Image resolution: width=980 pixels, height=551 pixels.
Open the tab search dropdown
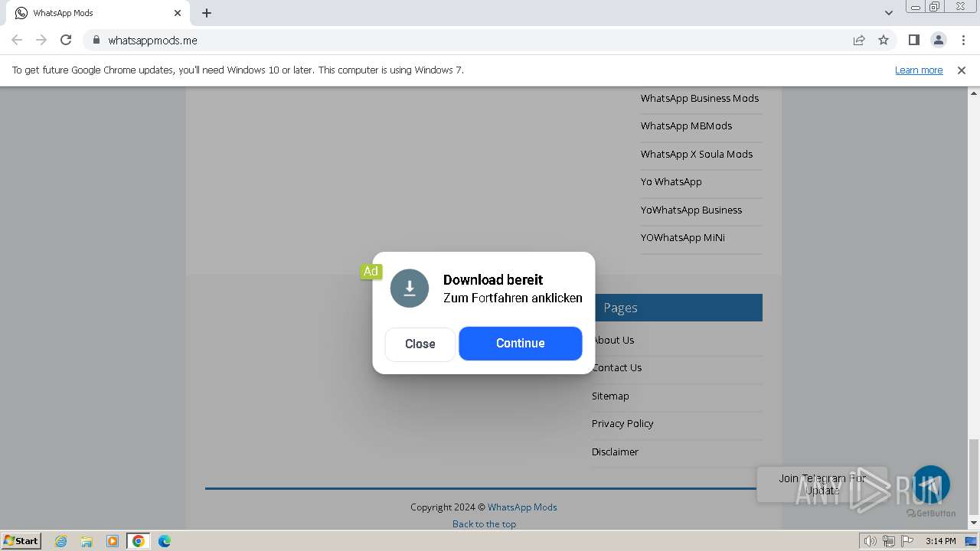pos(888,13)
